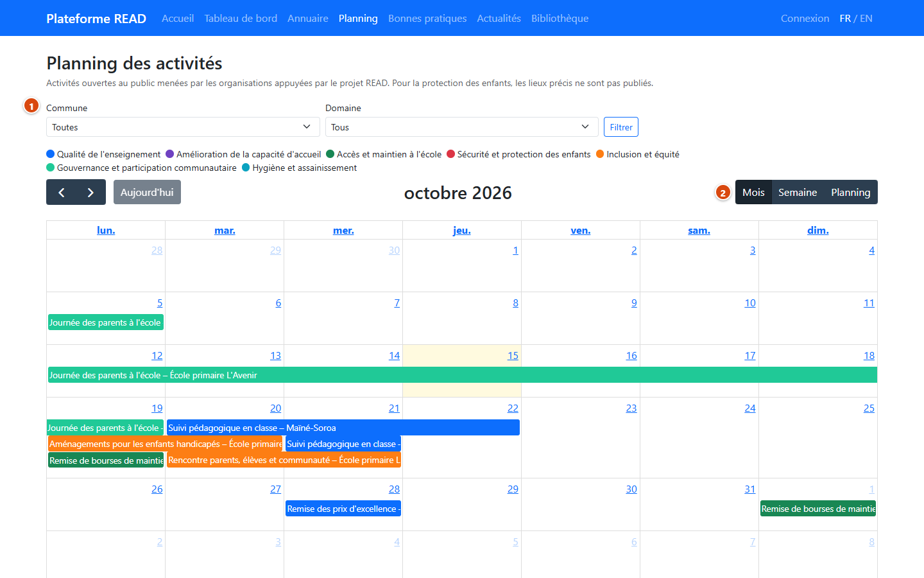Open Bibliothèque in the navbar
924x578 pixels.
coord(560,18)
